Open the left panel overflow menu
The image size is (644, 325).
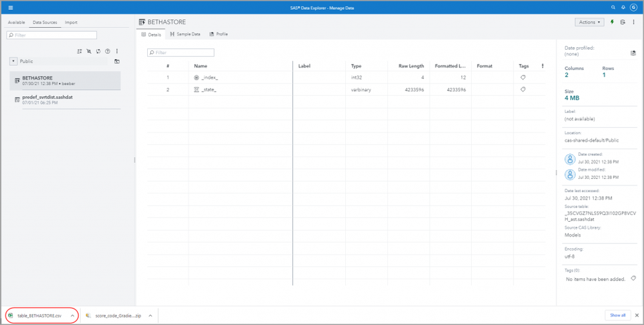117,52
